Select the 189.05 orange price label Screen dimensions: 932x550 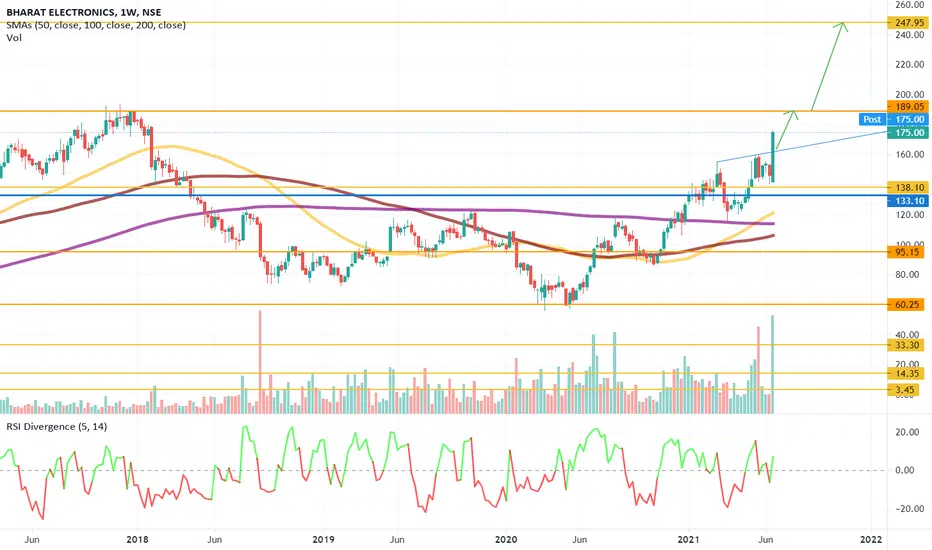click(907, 106)
